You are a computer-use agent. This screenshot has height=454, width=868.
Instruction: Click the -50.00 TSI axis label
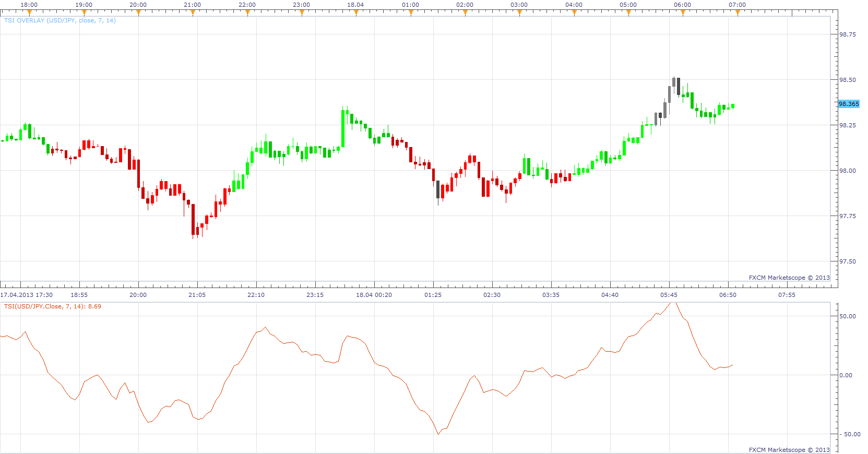click(x=850, y=434)
